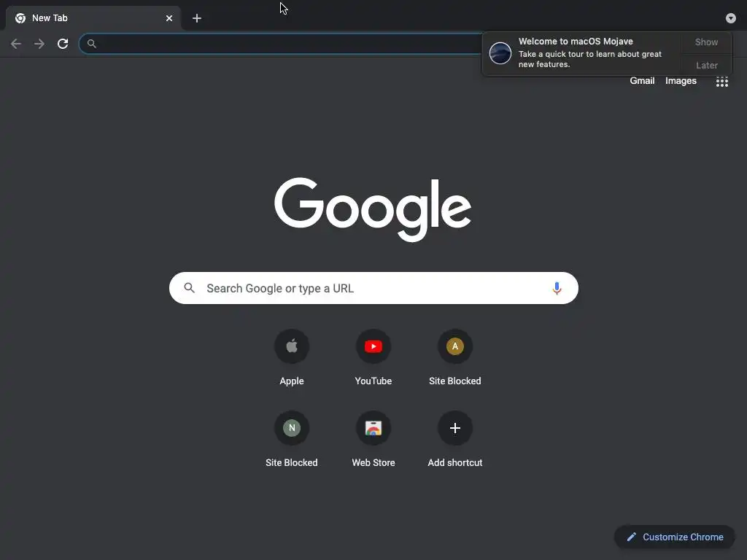Screen dimensions: 747x560
Task: Open the YouTube shortcut
Action: (x=373, y=358)
